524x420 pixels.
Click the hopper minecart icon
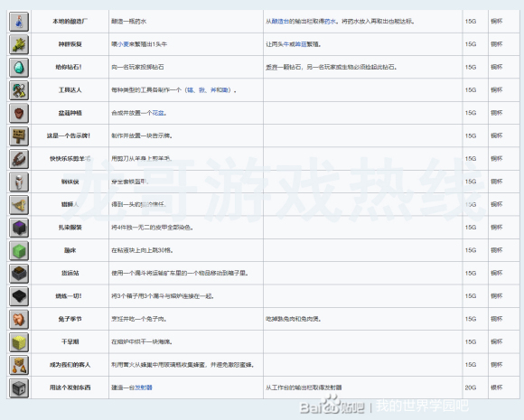click(19, 274)
